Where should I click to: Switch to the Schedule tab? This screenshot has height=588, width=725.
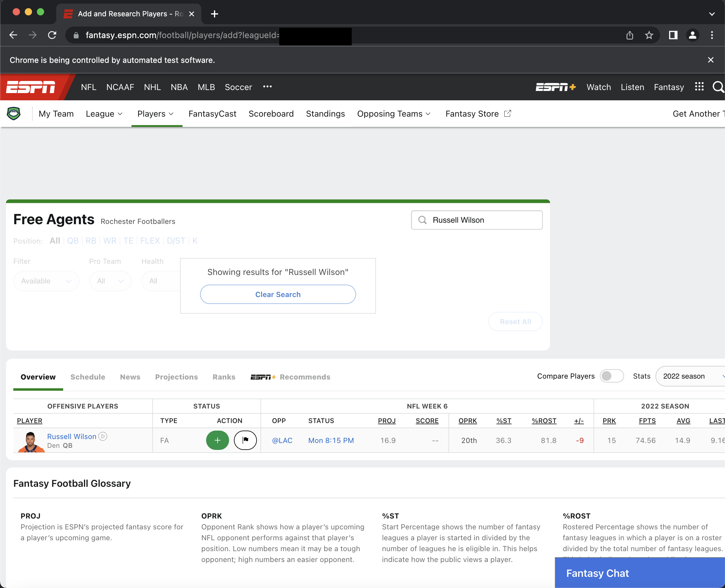(x=88, y=377)
